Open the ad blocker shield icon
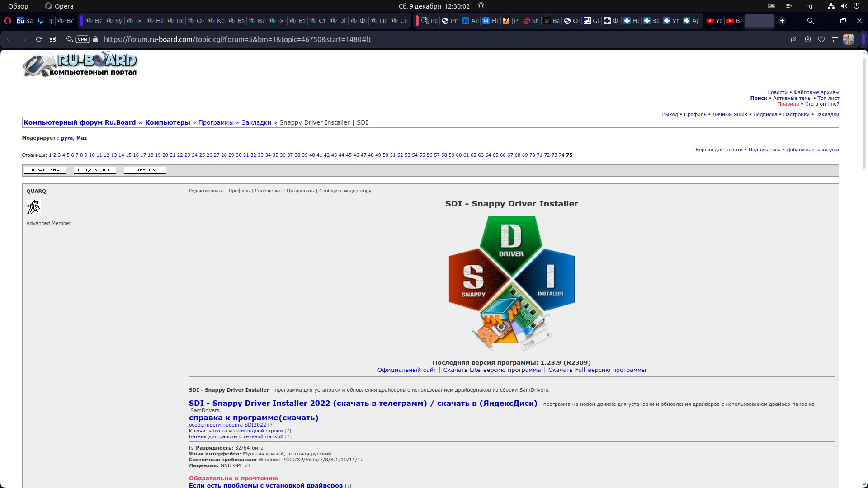Image resolution: width=868 pixels, height=488 pixels. 808,39
